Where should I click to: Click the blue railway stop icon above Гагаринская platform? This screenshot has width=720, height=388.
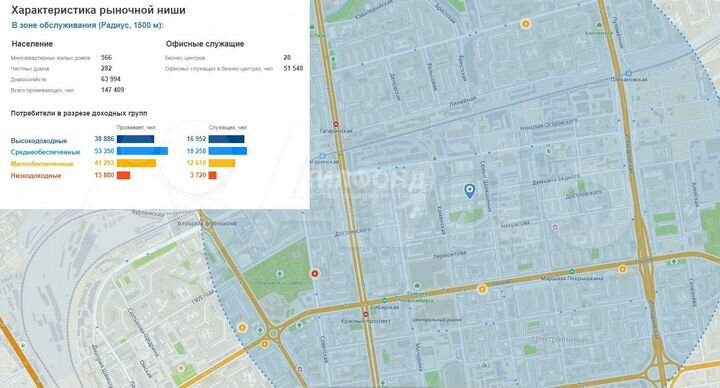322,156
